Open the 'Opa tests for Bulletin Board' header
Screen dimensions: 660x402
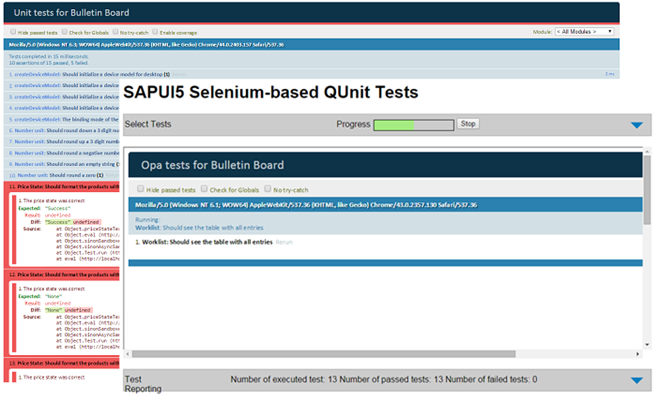tap(210, 165)
